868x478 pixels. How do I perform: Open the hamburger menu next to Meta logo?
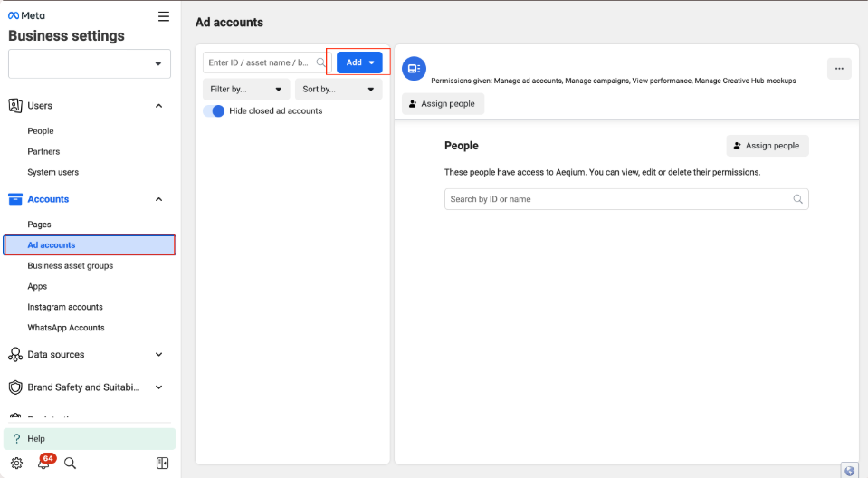pos(163,16)
